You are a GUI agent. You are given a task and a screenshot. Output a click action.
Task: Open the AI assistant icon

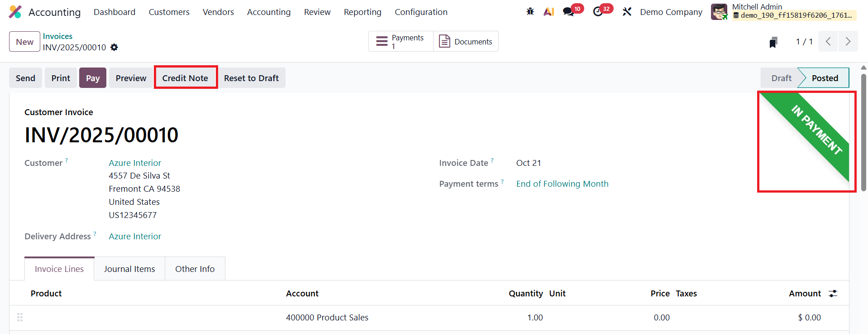point(549,12)
